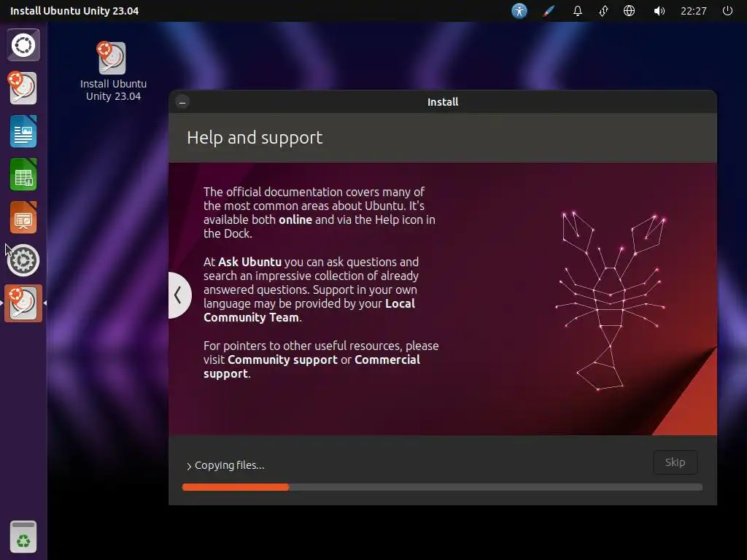Open Install Ubuntu Unity 23.04 desktop shortcut

113,71
